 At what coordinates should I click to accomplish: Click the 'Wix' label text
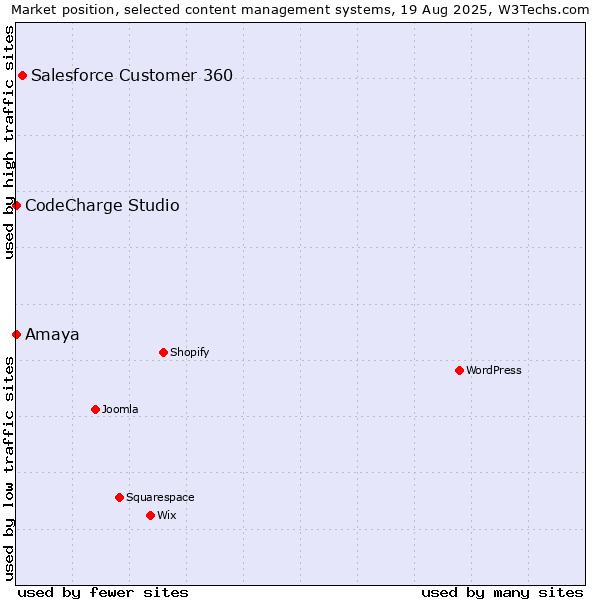(x=166, y=515)
